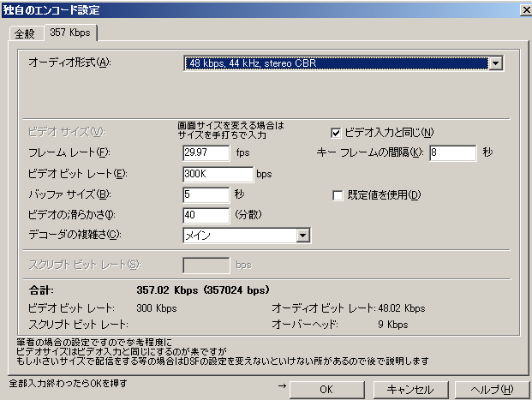This screenshot has width=532, height=400.
Task: Click the disabled スクリプト ビット レート field
Action: [206, 265]
